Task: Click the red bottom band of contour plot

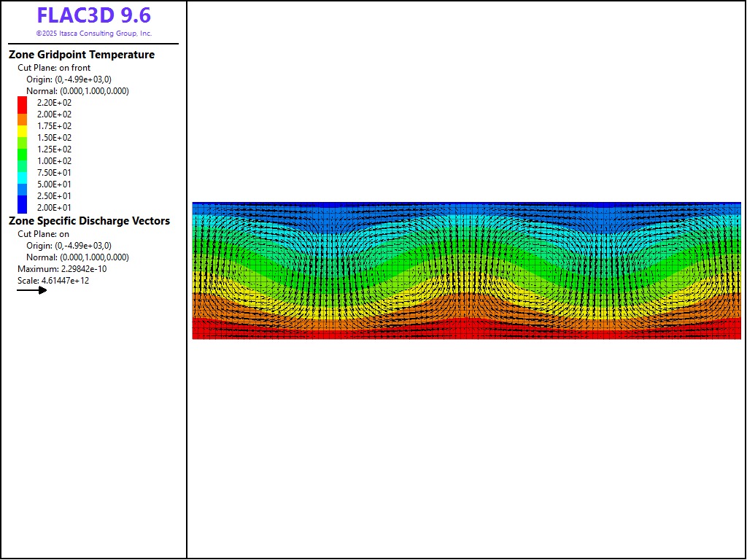Action: [x=467, y=332]
